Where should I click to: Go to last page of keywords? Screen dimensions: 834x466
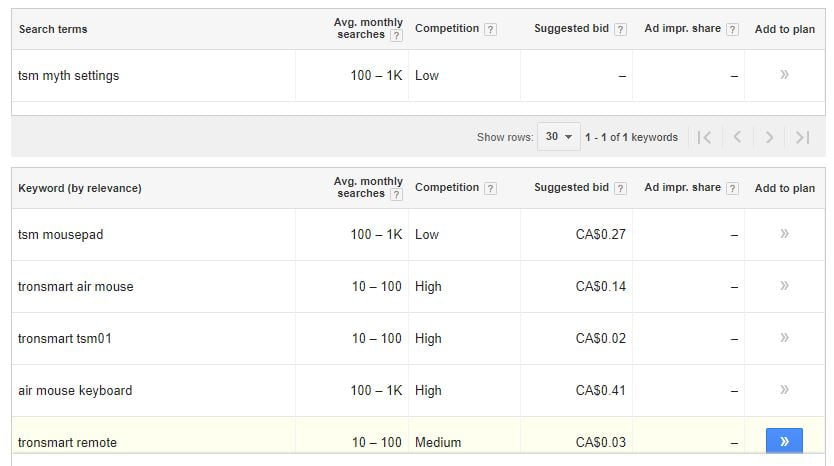point(802,138)
